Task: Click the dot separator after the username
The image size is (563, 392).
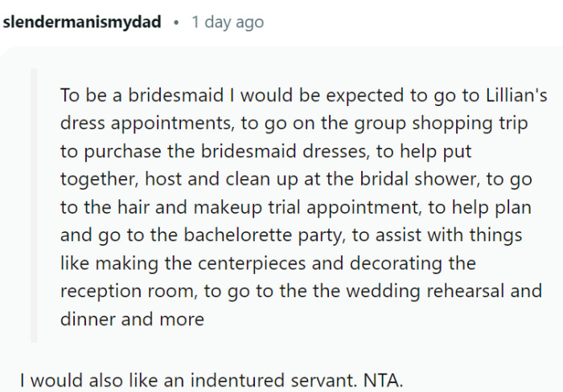Action: [176, 22]
